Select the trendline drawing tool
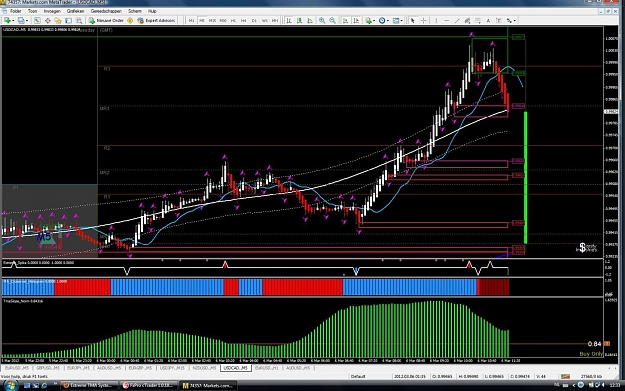Image resolution: width=625 pixels, height=391 pixels. click(457, 20)
